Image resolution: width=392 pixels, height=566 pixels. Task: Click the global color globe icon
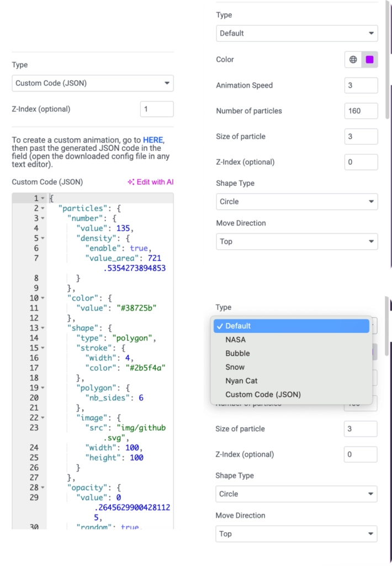pos(353,60)
